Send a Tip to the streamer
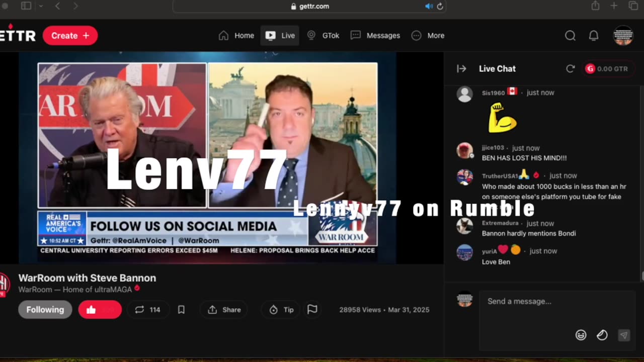Viewport: 644px width, 362px height. [281, 310]
